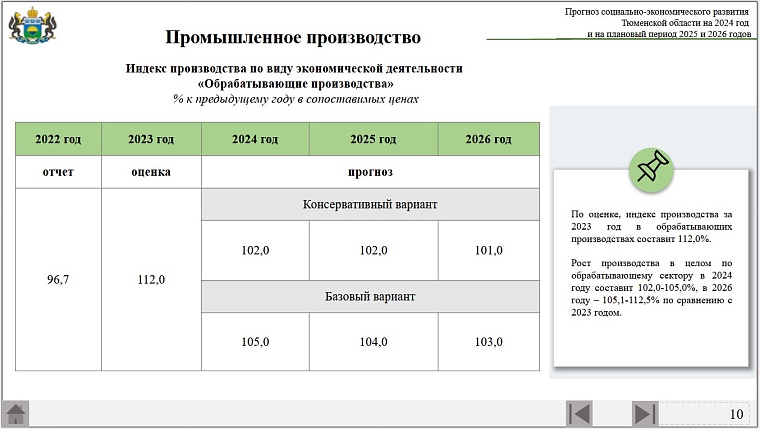Click the 'оценка' cell

pyautogui.click(x=151, y=172)
